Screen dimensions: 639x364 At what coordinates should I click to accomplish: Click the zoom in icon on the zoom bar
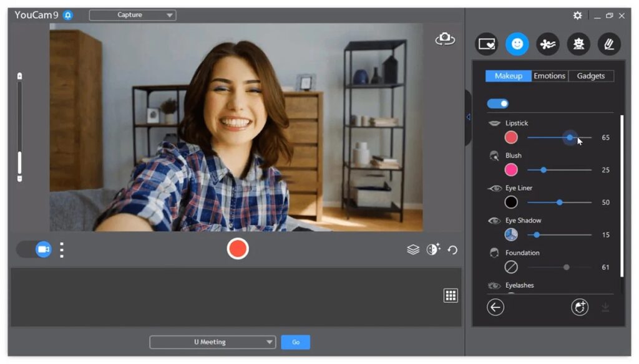click(x=19, y=76)
